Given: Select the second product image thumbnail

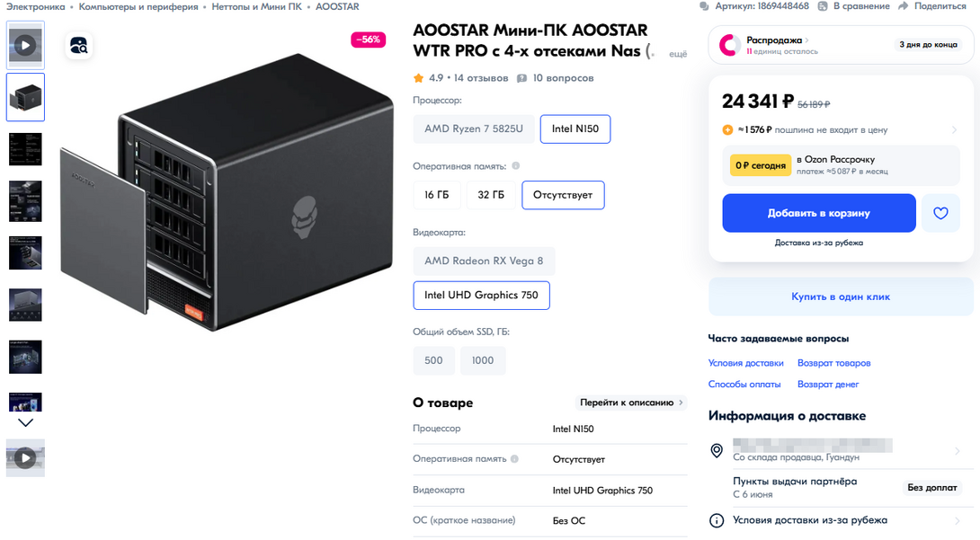Looking at the screenshot, I should [25, 97].
